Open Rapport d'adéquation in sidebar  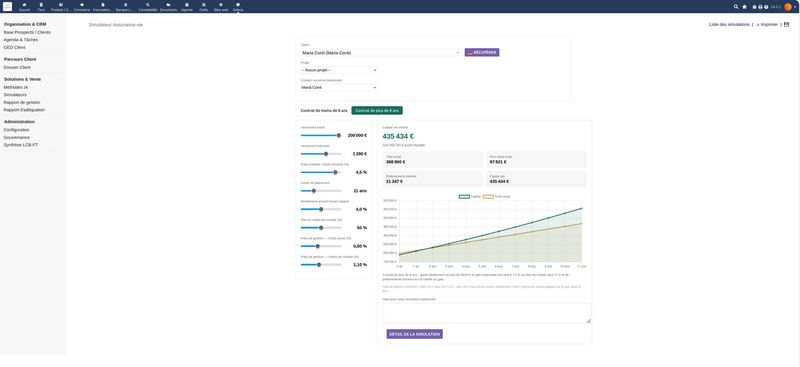point(24,110)
